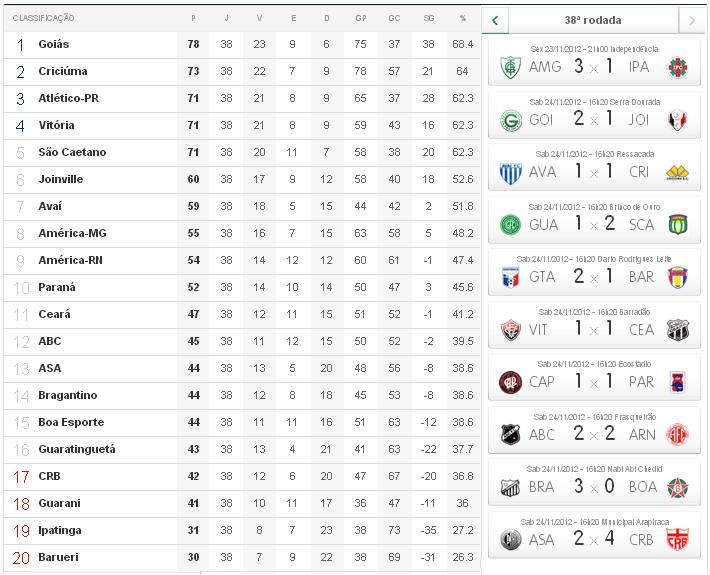Viewport: 710px width, 575px height.
Task: Go to previous round arrow
Action: point(496,20)
